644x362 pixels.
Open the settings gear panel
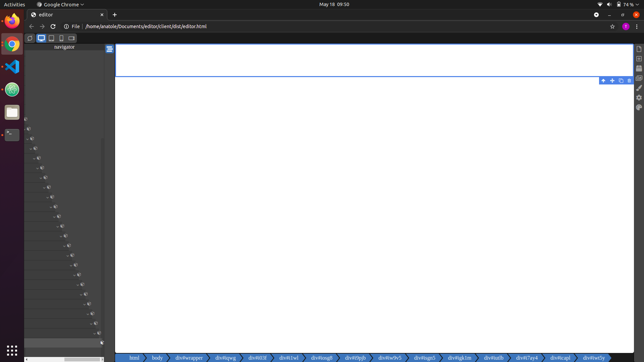click(x=639, y=98)
